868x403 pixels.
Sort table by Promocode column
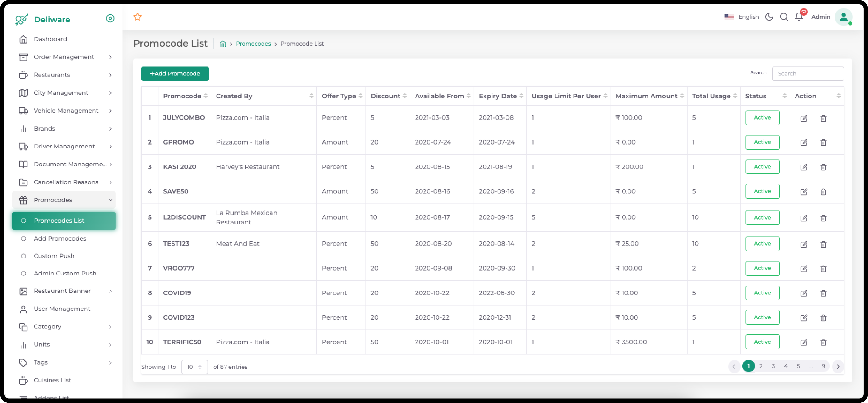pos(184,96)
